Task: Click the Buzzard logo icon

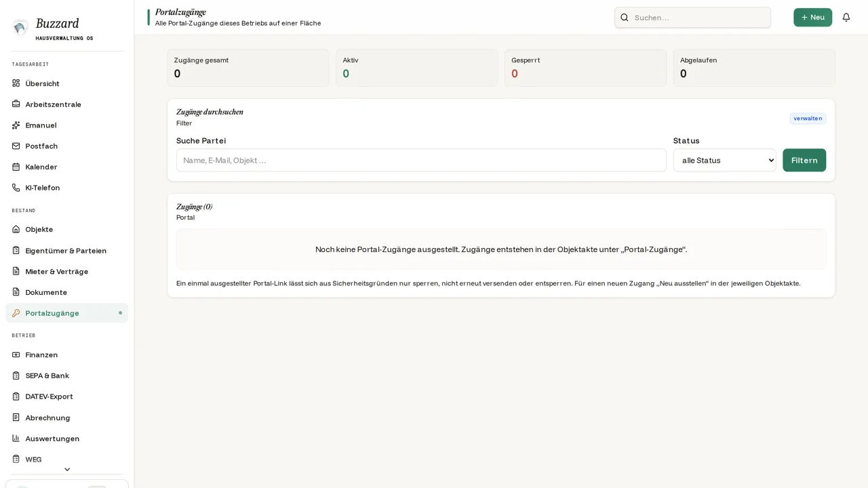Action: coord(20,27)
